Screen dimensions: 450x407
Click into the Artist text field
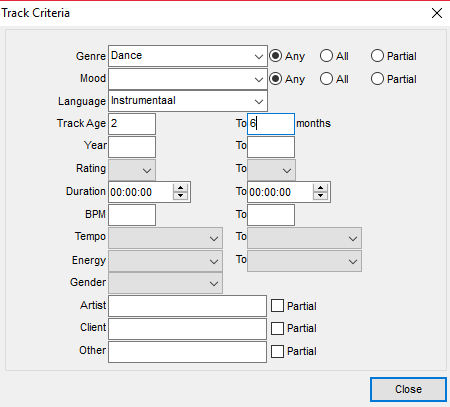(x=187, y=306)
